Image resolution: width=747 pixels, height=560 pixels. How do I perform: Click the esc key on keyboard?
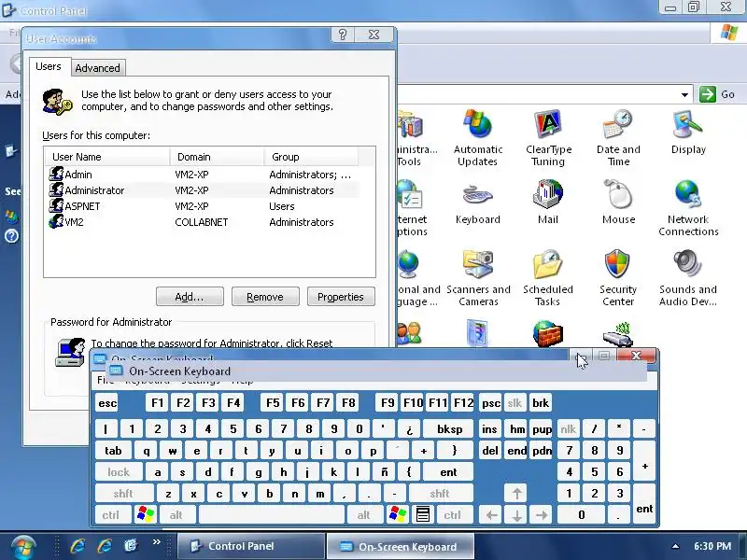[x=107, y=403]
